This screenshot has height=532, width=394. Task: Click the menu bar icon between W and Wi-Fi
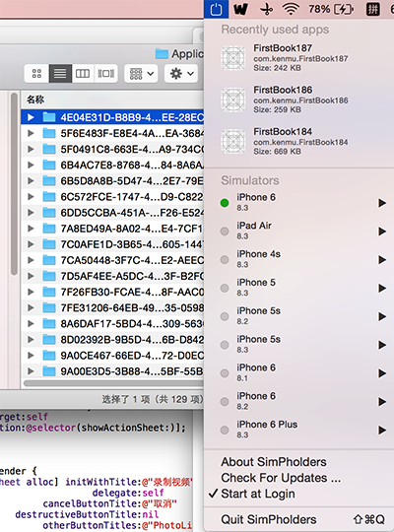coord(266,9)
